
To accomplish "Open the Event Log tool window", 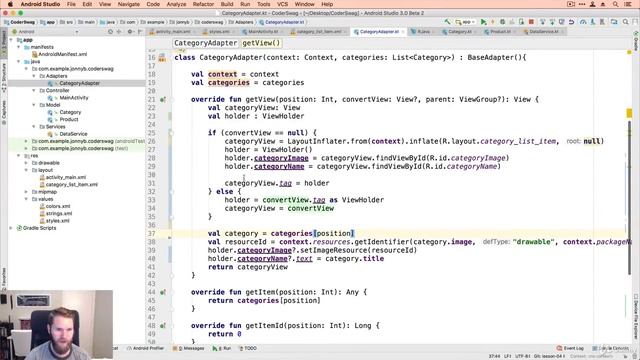I will (x=571, y=349).
